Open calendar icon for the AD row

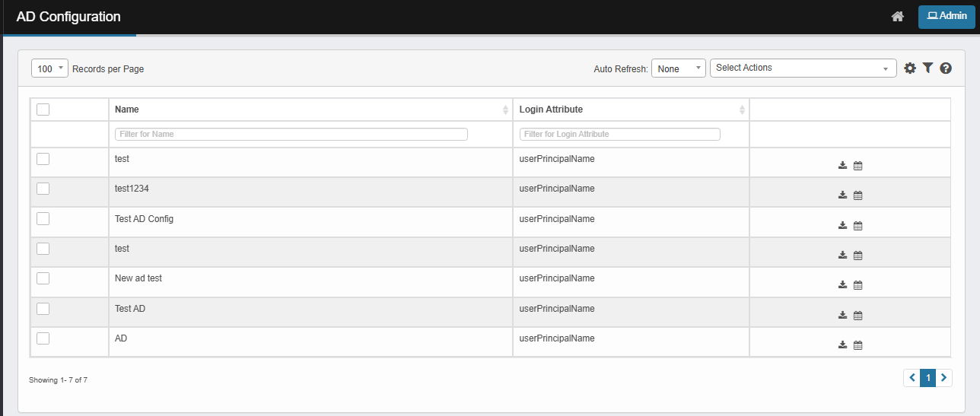click(x=857, y=345)
